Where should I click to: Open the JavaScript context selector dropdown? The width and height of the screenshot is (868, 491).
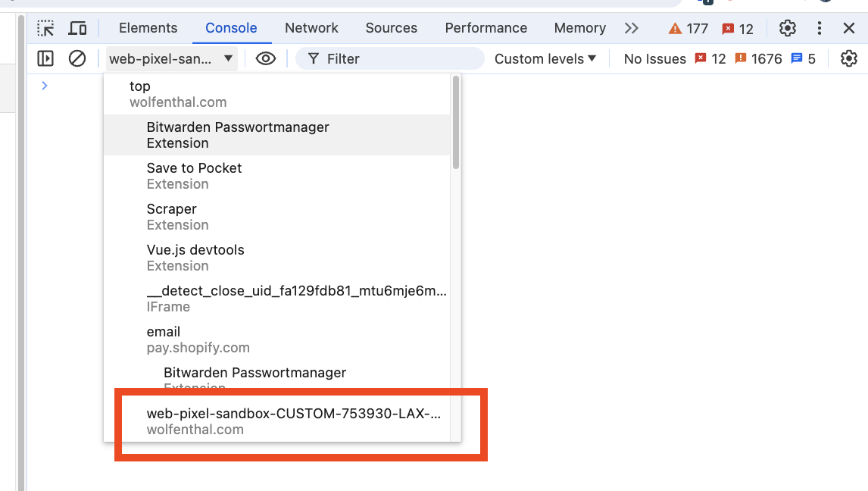(171, 58)
